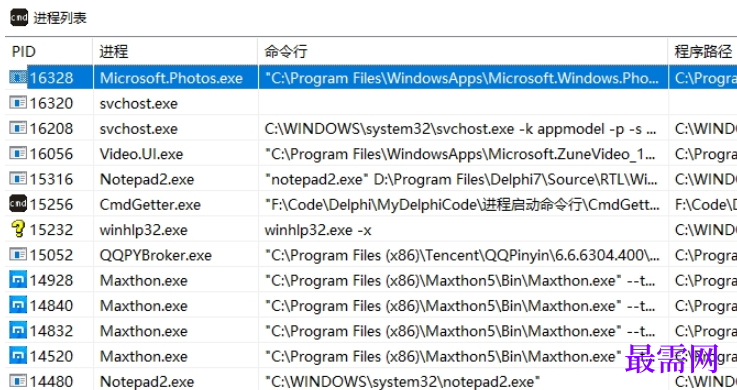Click the icon next to PID 16320

pyautogui.click(x=18, y=102)
